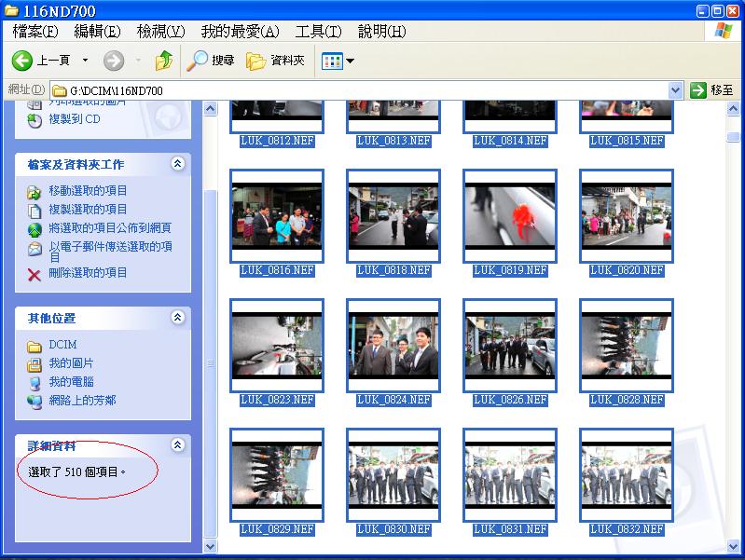Click the red X Delete selected items icon

(34, 275)
